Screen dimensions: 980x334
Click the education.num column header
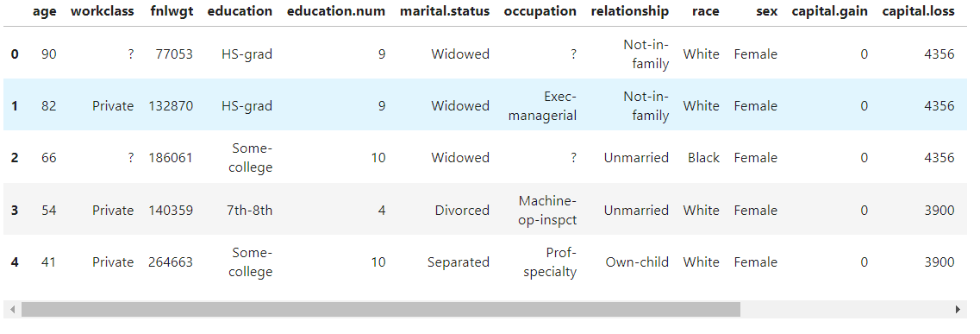pyautogui.click(x=336, y=11)
